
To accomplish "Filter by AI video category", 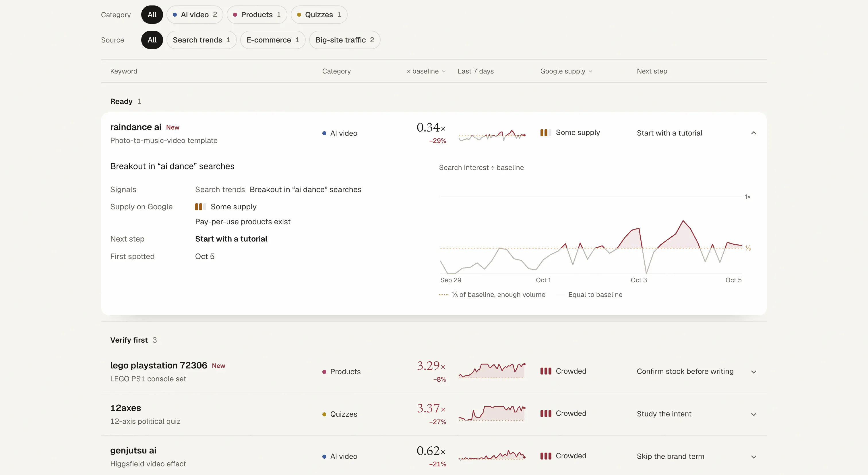I will click(195, 14).
